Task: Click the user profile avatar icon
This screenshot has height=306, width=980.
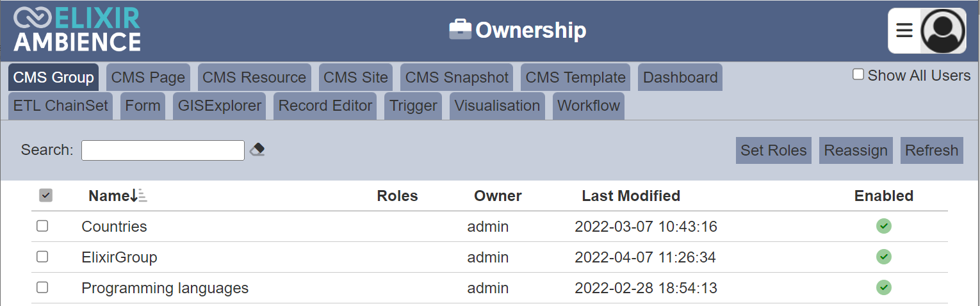Action: (x=943, y=31)
